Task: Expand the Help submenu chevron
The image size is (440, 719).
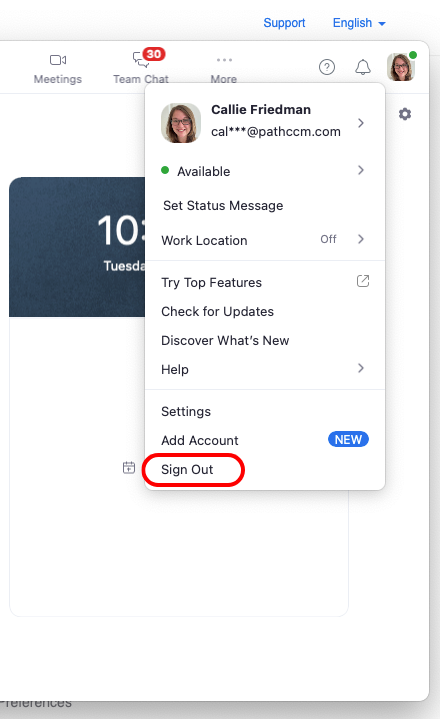Action: tap(361, 368)
